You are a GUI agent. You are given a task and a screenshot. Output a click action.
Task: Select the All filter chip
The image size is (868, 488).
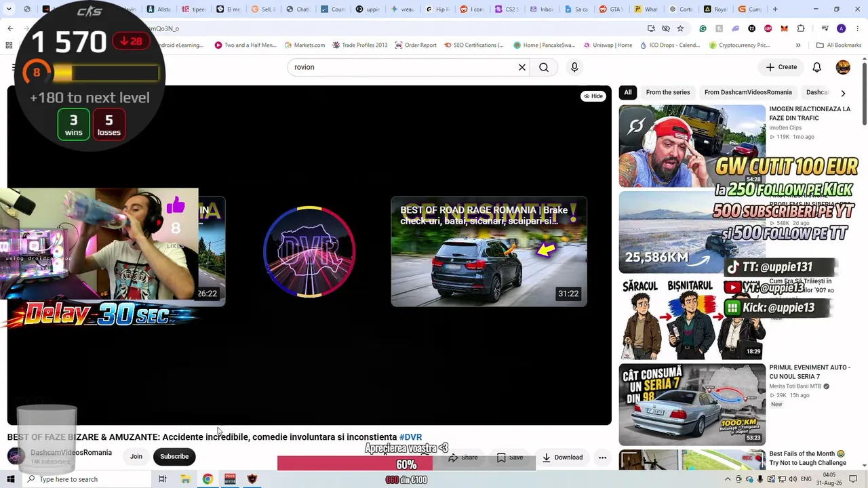(x=628, y=92)
